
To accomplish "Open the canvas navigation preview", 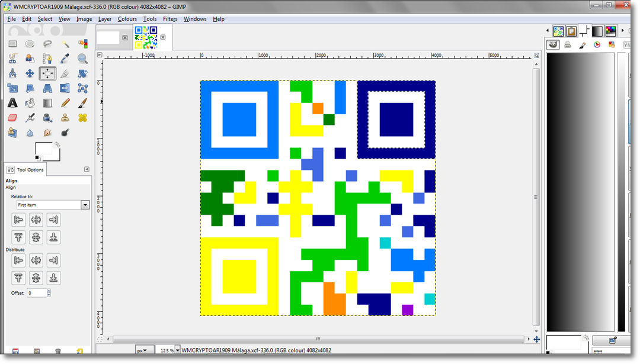I will click(x=536, y=339).
